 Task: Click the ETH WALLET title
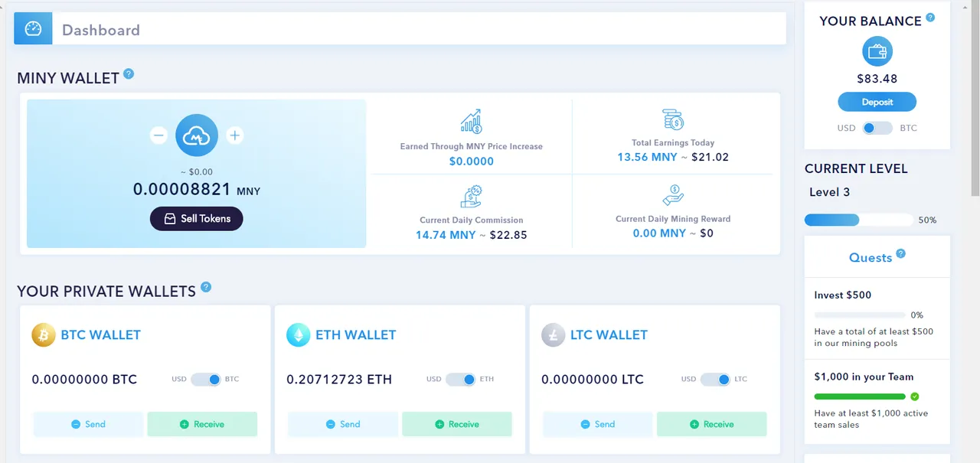coord(356,334)
